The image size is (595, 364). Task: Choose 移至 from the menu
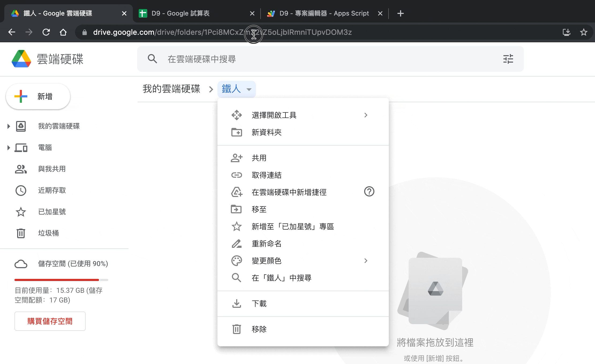tap(303, 209)
